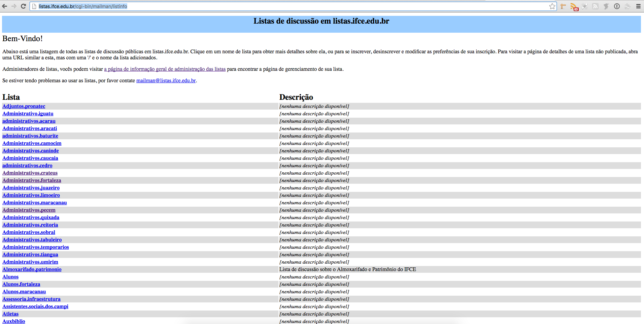Open the Almoxarifado.patrimonio list
This screenshot has height=324, width=644.
[32, 269]
